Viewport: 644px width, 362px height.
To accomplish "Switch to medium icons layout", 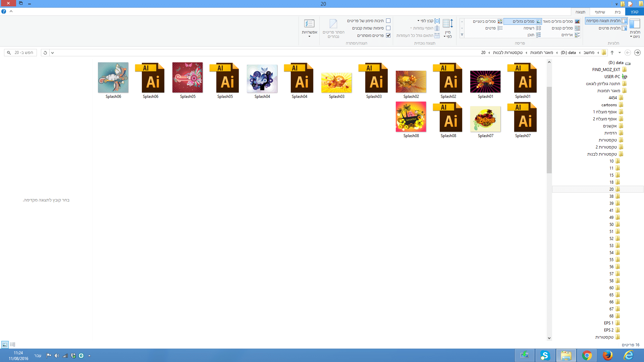I will click(x=487, y=21).
